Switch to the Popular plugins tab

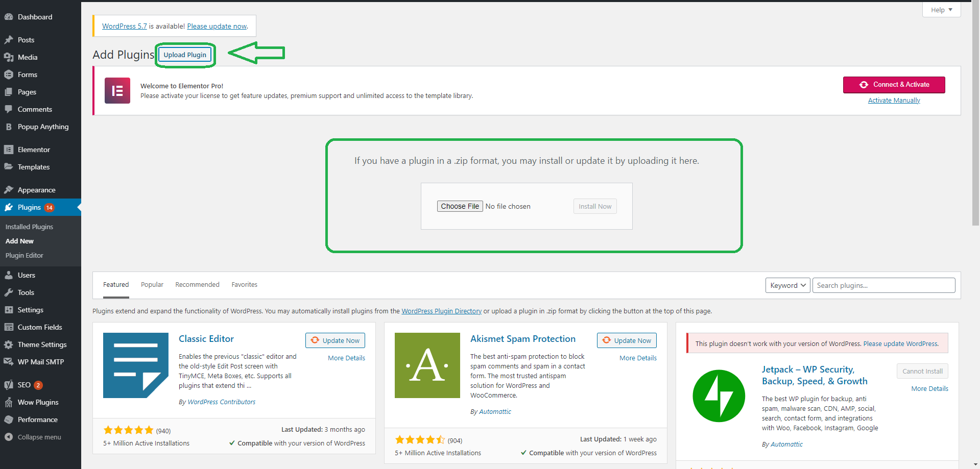152,285
